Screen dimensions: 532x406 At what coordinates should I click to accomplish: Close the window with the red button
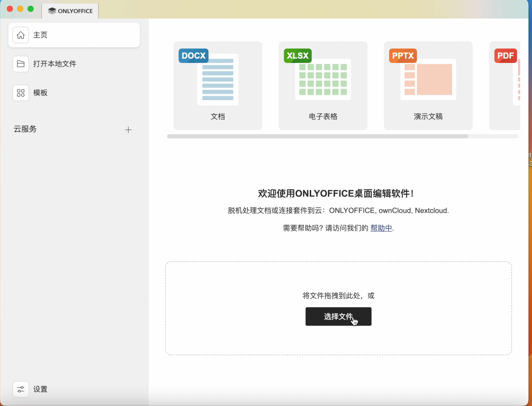[x=10, y=9]
